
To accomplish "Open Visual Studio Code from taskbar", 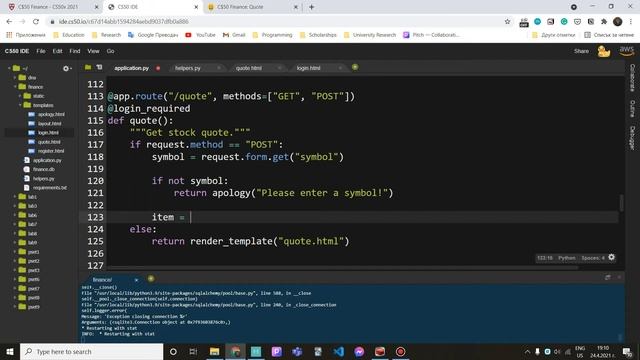I will tap(338, 351).
